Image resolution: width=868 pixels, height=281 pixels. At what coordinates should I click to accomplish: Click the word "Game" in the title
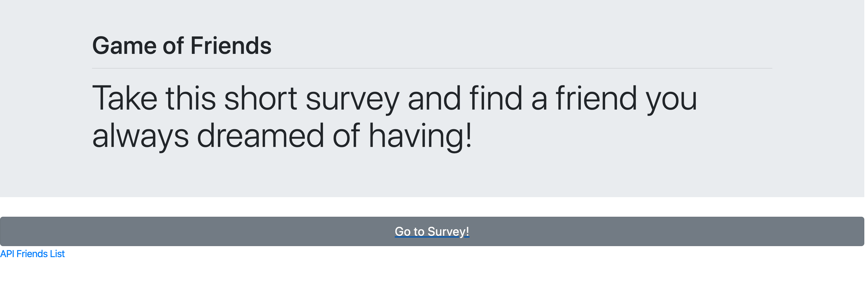click(x=125, y=46)
